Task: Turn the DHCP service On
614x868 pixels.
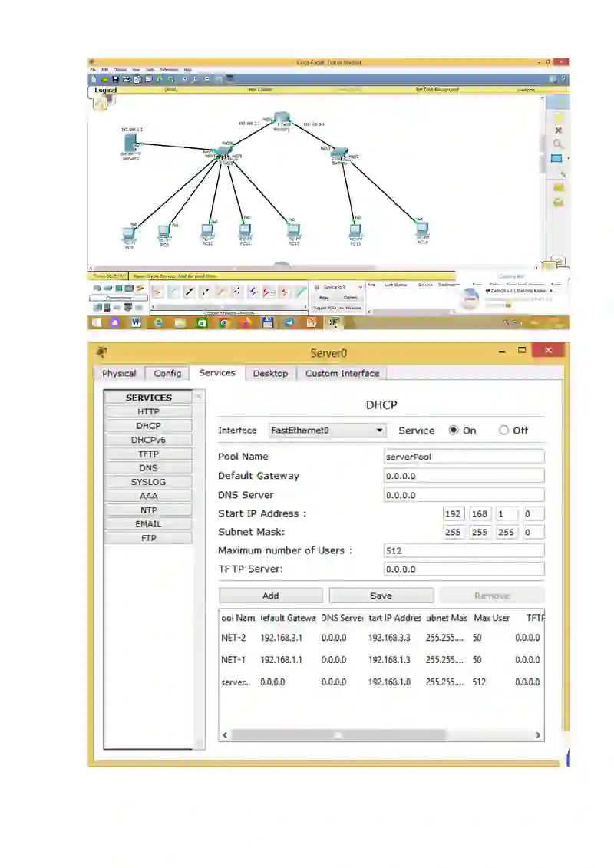Action: [454, 430]
